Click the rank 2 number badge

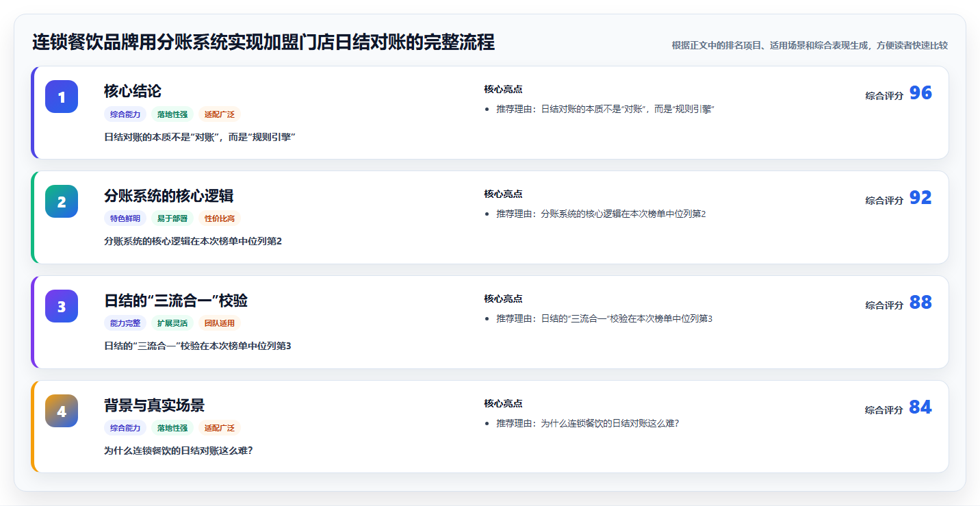(62, 201)
